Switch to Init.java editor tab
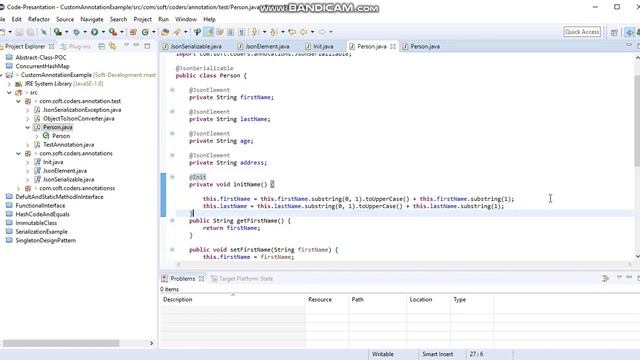The width and height of the screenshot is (640, 360). tap(320, 47)
